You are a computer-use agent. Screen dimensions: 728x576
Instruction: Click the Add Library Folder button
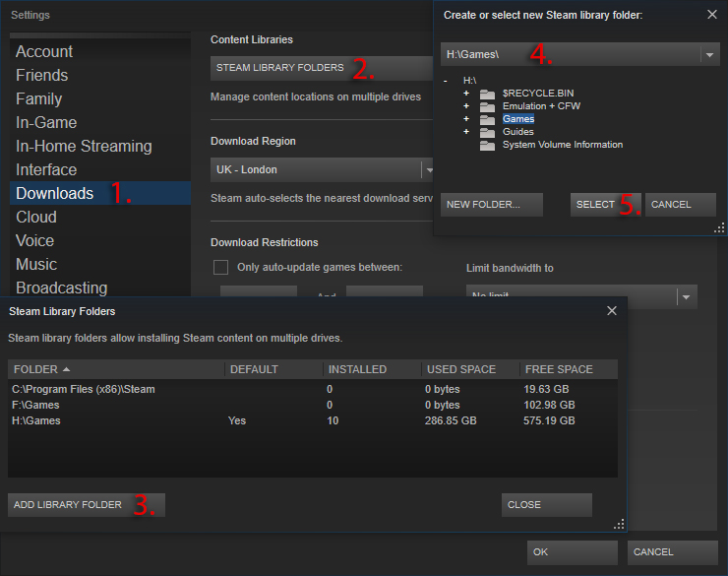pyautogui.click(x=87, y=505)
